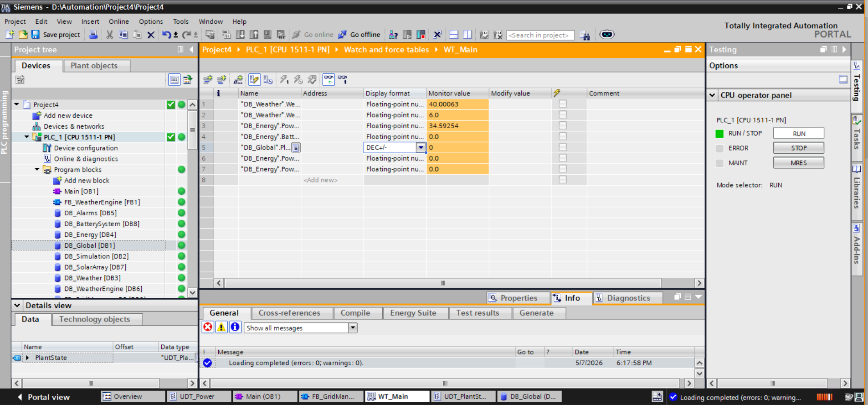Screen dimensions: 868x405
Task: Click the Download to device icon
Action: click(x=240, y=34)
